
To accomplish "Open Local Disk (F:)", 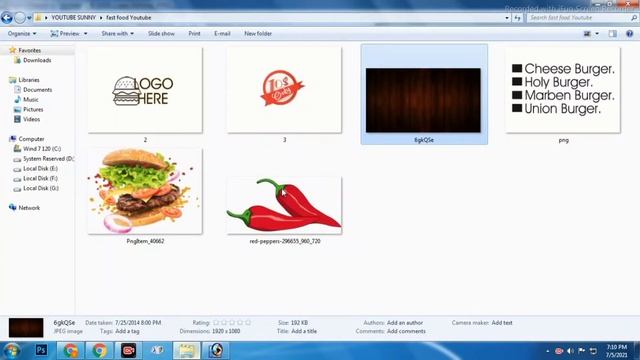I will 40,178.
